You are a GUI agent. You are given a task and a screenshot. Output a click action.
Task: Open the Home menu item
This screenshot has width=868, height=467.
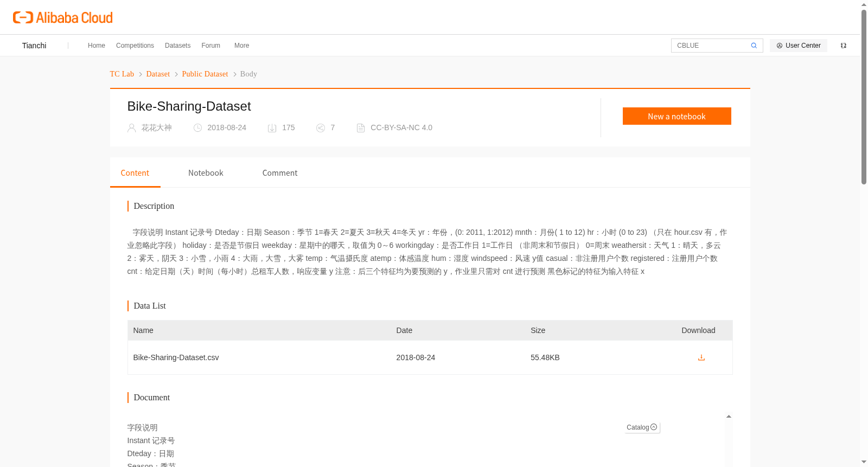pos(97,46)
